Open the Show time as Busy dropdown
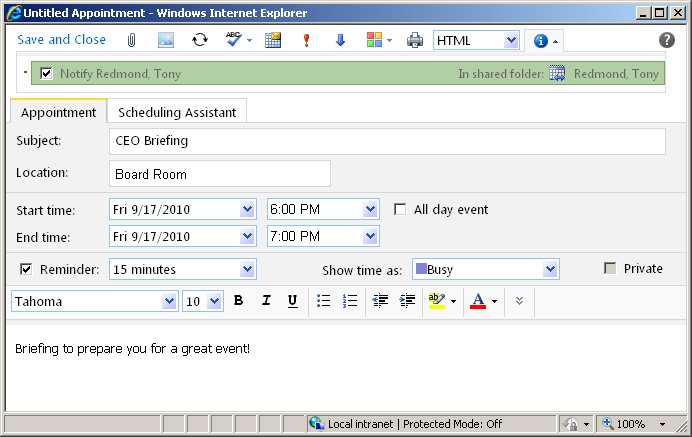 coord(550,269)
